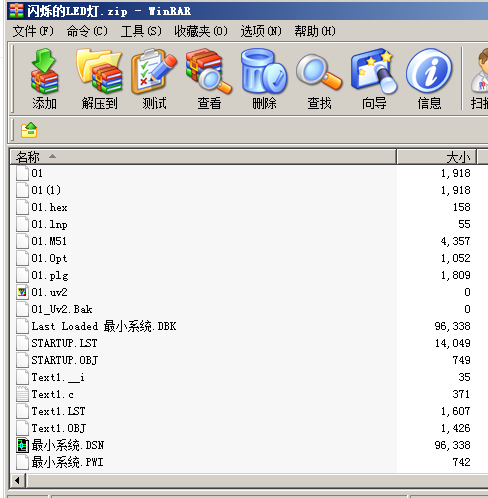This screenshot has height=498, width=488.
Task: Click the Extract To (解压到) icon
Action: tap(99, 79)
